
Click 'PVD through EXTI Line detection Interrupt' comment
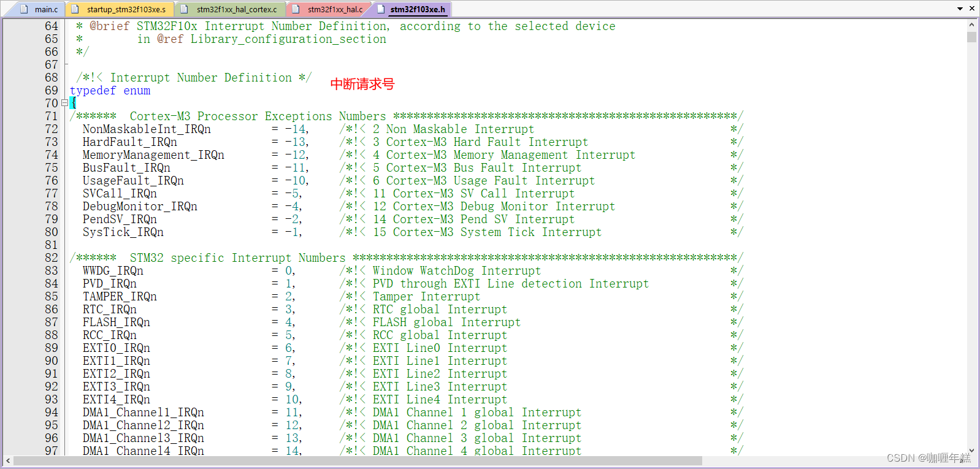click(511, 284)
